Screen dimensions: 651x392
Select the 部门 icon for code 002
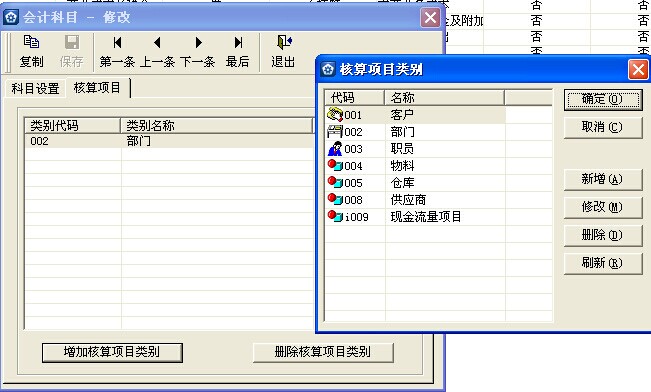click(335, 132)
